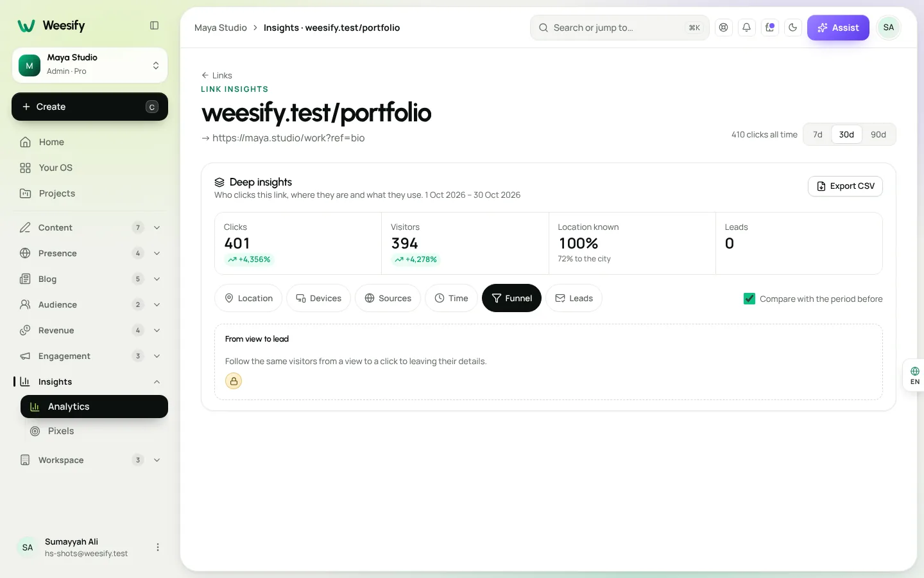Expand the Workspace section

click(x=90, y=460)
